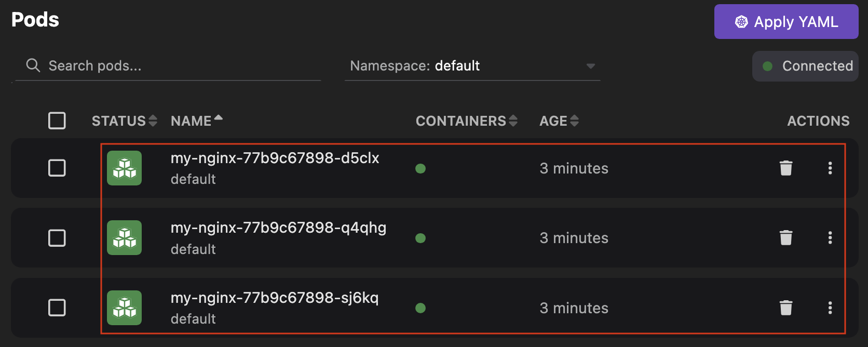Screen dimensions: 868x347
Task: Click the Connected status button
Action: (x=805, y=66)
